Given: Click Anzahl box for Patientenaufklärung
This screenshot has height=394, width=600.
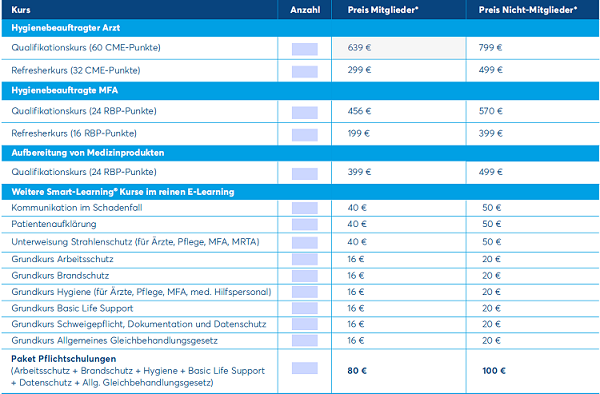Looking at the screenshot, I should [x=305, y=224].
